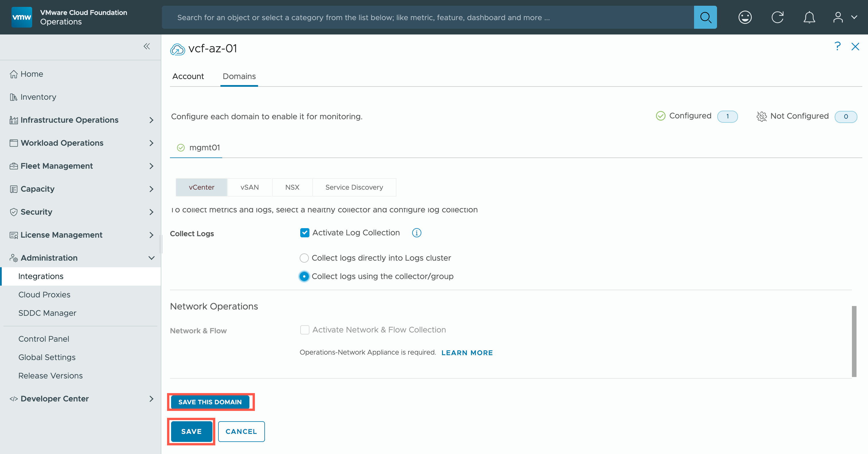Click the search magnifier button
Screen dimensions: 868x454
coord(705,17)
